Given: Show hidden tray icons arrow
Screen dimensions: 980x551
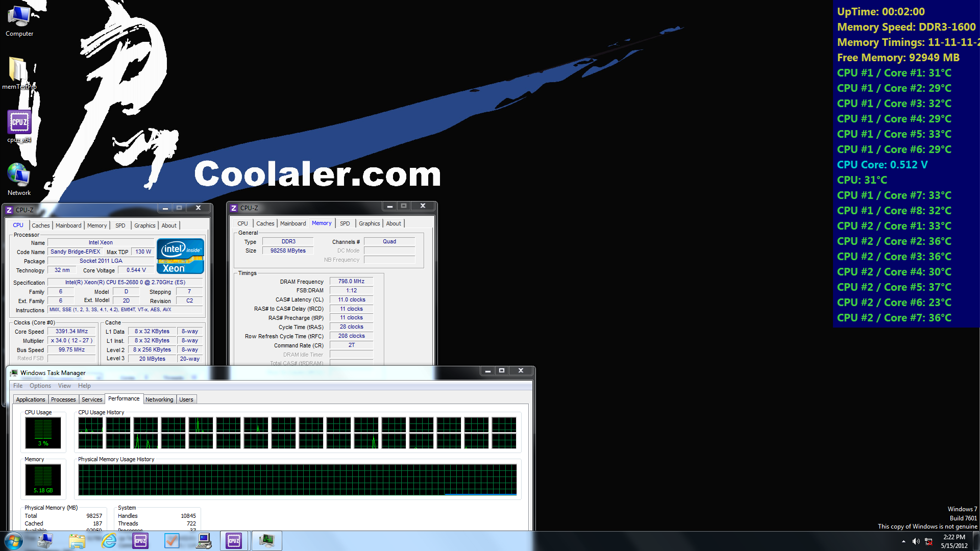Looking at the screenshot, I should click(903, 541).
